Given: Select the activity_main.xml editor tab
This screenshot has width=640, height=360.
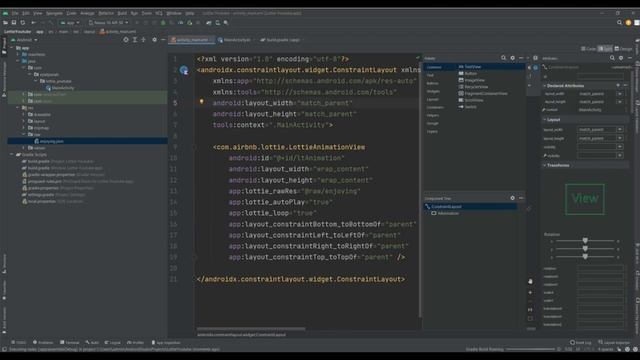Looking at the screenshot, I should [x=190, y=40].
